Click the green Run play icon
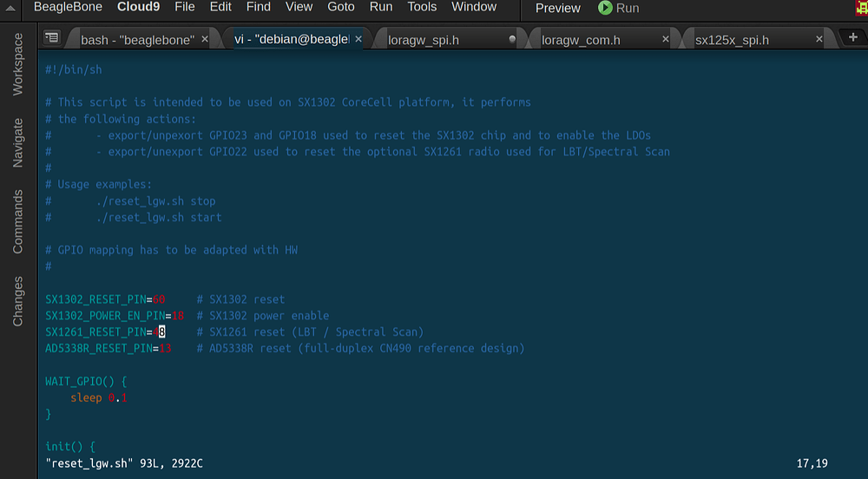 [605, 8]
